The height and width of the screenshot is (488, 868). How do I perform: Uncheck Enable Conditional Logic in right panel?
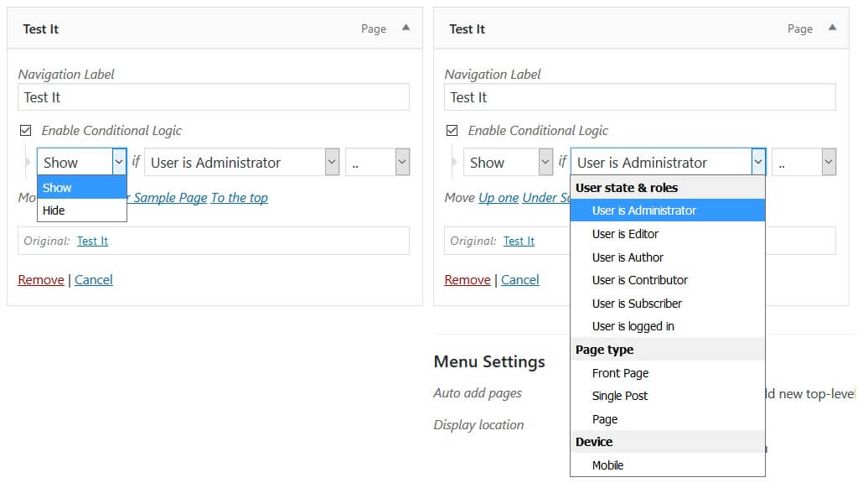(x=452, y=131)
